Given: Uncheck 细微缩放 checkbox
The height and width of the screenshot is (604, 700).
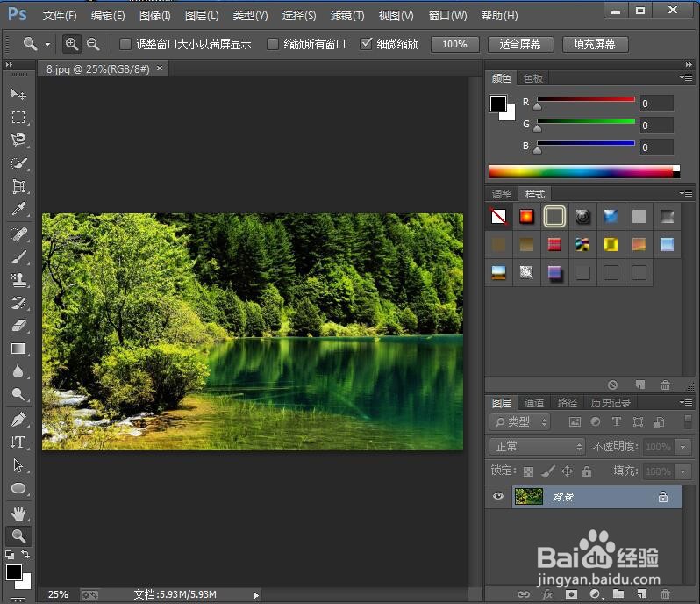Looking at the screenshot, I should pos(366,43).
